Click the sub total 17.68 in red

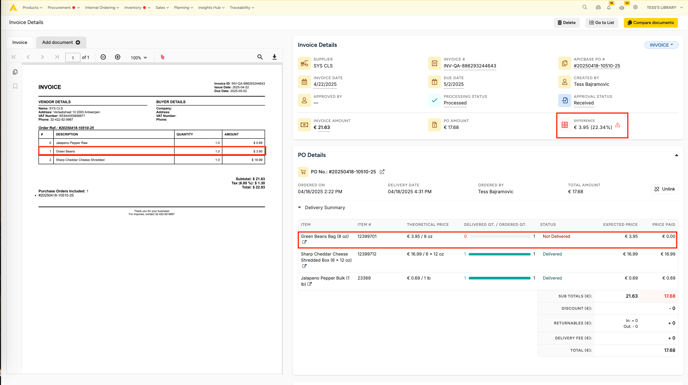pos(669,296)
